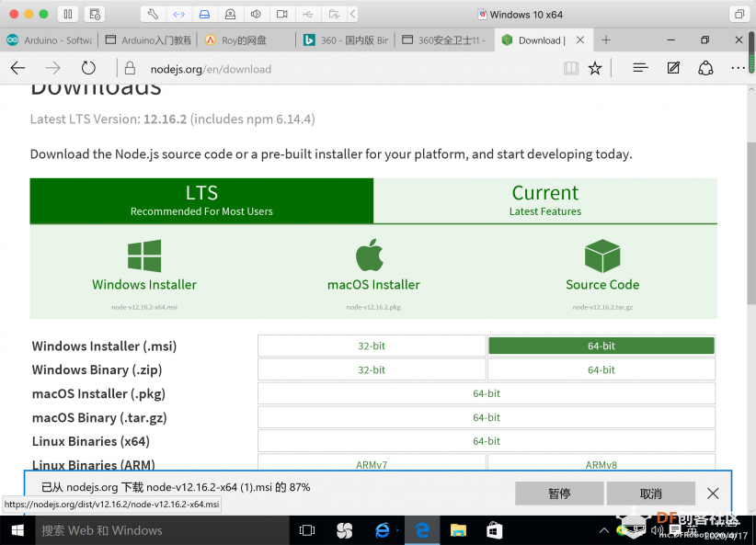The image size is (756, 545).
Task: Click the Source Code cube tile
Action: (x=602, y=272)
